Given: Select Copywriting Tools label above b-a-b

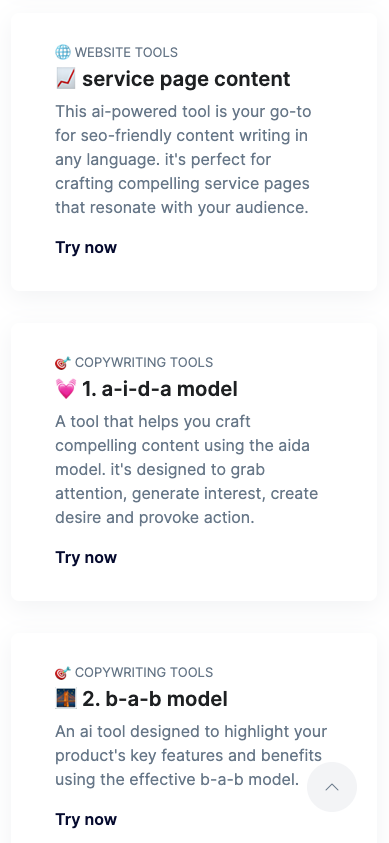Looking at the screenshot, I should tap(144, 673).
